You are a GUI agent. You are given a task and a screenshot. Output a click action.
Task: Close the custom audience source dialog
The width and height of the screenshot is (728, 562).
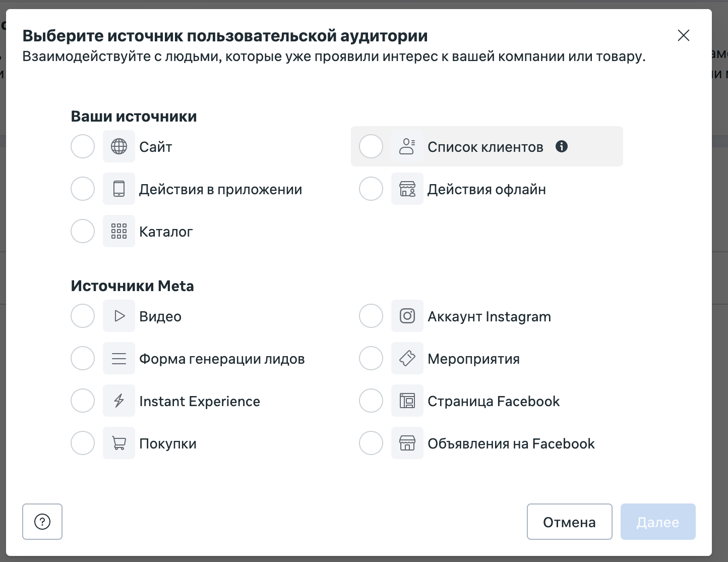(x=684, y=35)
